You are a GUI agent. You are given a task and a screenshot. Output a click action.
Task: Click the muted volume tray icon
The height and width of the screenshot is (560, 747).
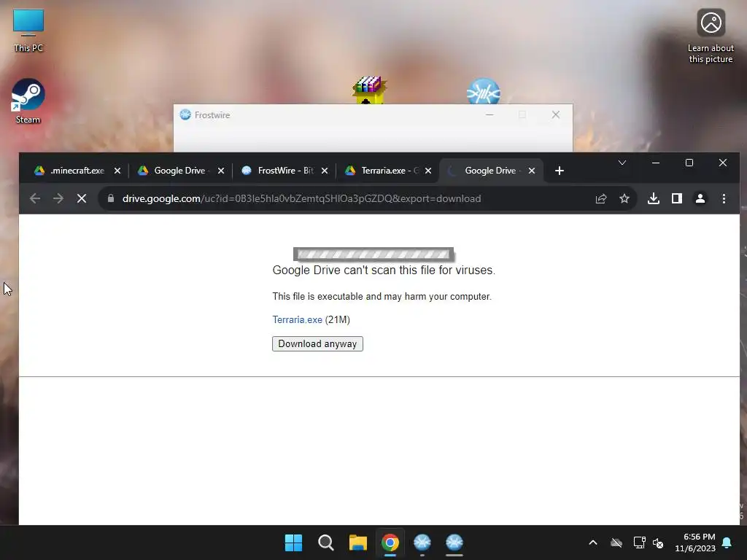coord(658,542)
